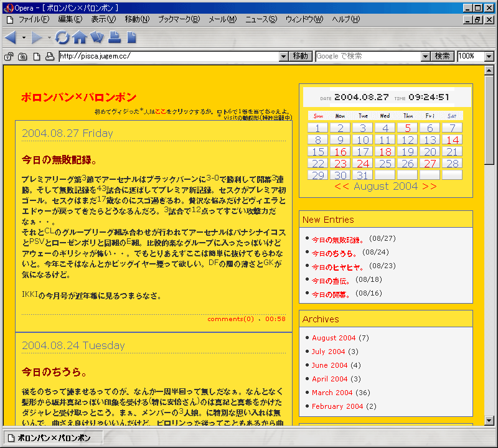
Task: Select the ポロンパン×パロンポン page tab at bottom
Action: pyautogui.click(x=54, y=438)
